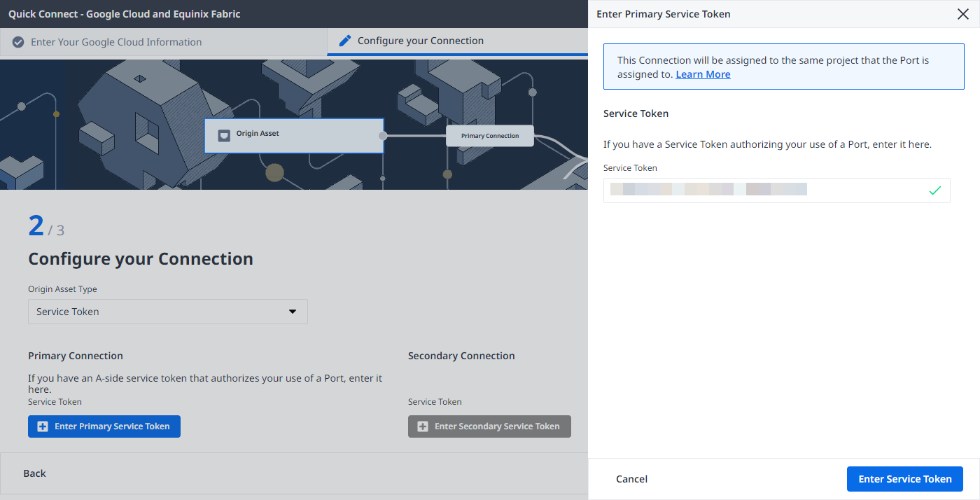Click the Secondary Connection heading
The image size is (980, 500).
coord(461,356)
